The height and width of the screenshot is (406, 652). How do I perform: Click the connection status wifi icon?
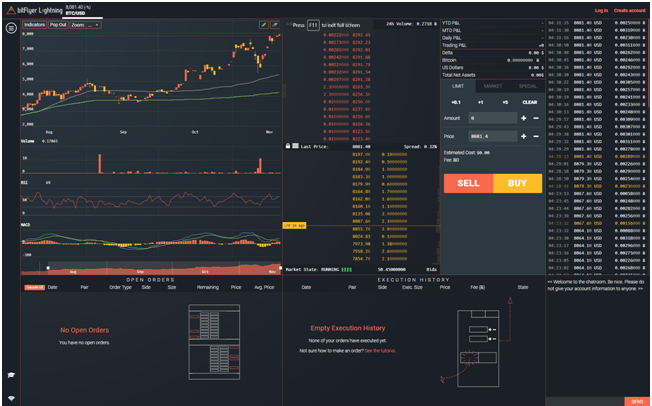11,399
